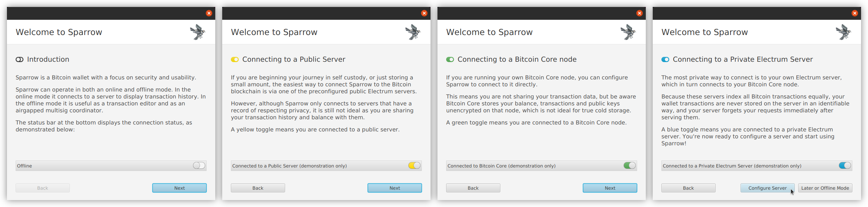This screenshot has height=207, width=868.
Task: Close the Private Electrum Server window
Action: 855,13
